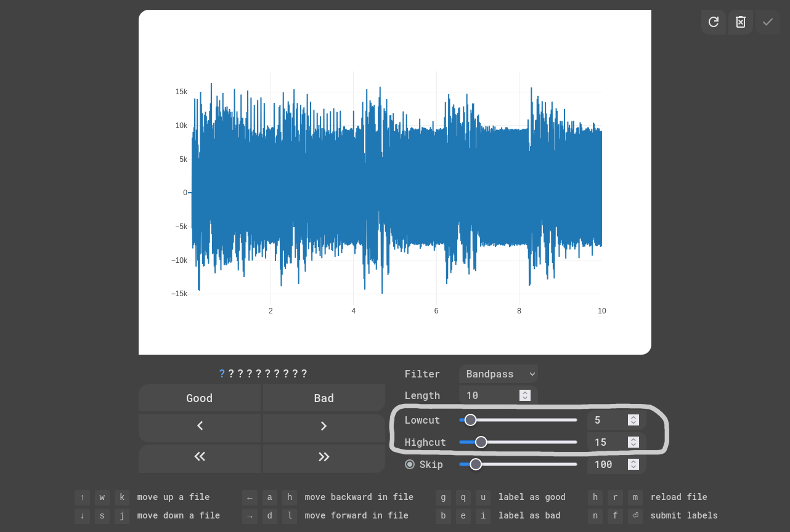The image size is (790, 532).
Task: Click the Skip value stepper arrows
Action: tap(633, 464)
